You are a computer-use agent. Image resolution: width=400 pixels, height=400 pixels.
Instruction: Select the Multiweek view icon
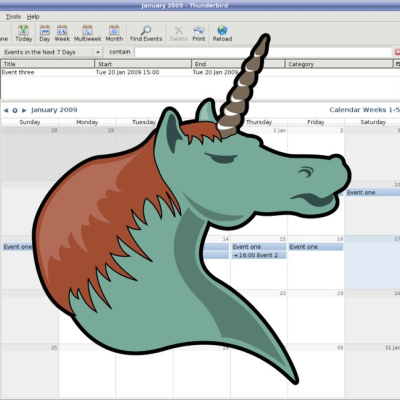tap(87, 30)
